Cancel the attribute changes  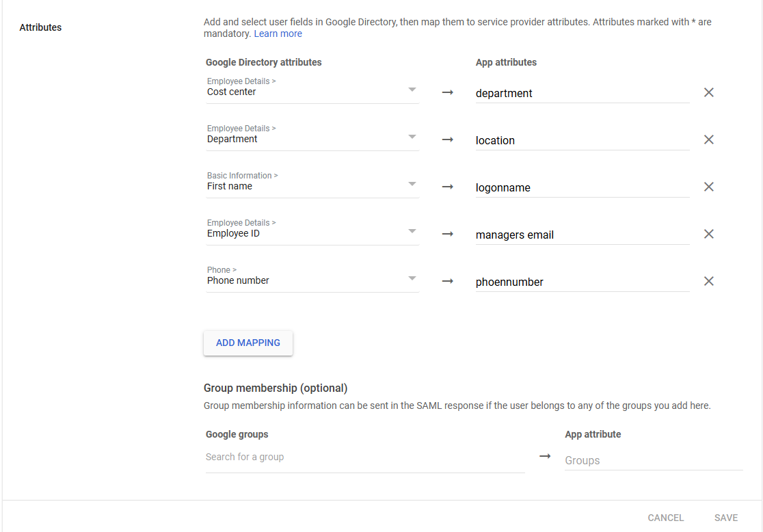point(665,518)
